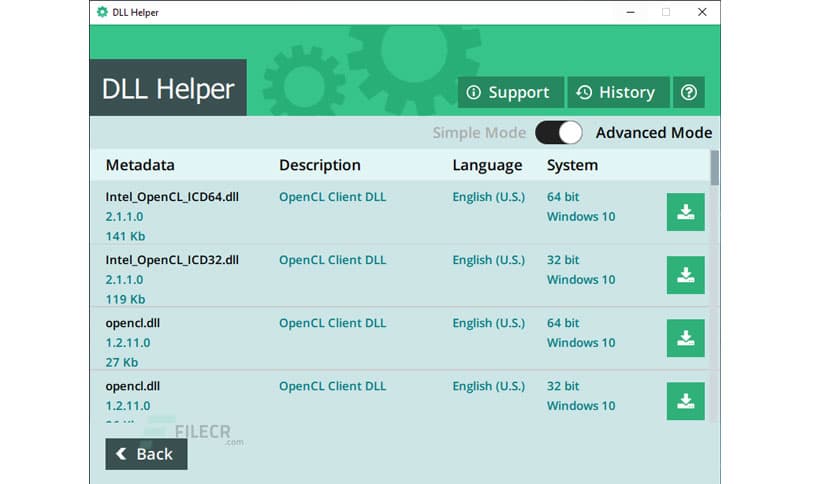Click version 2.1.1.0 of Intel_OpenCL_ICD32.dll
836x484 pixels.
click(x=124, y=279)
